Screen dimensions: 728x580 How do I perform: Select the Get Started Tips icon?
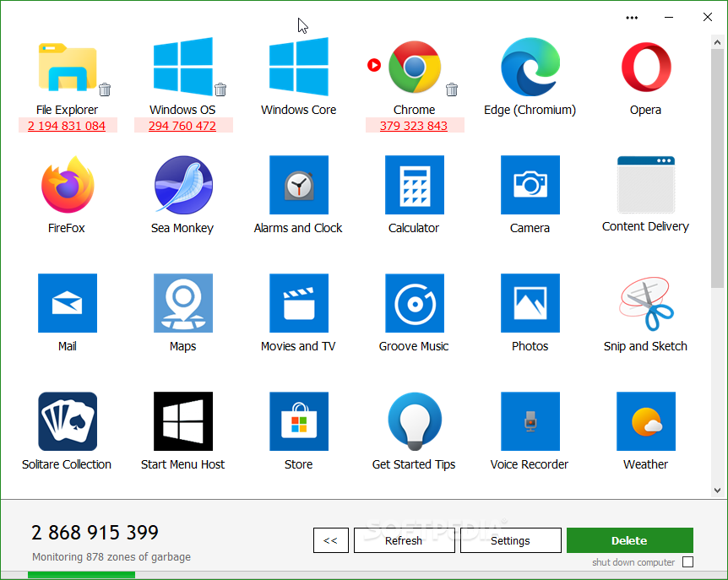(415, 421)
